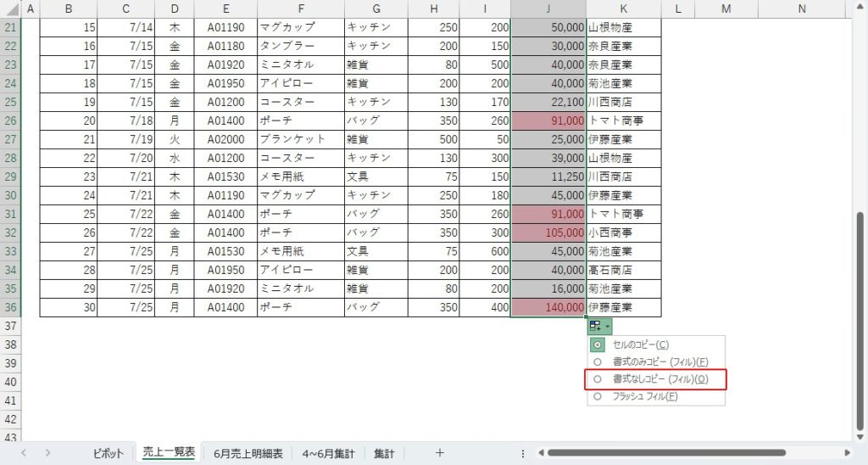
Task: Open the 6月売上明細表 sheet tab
Action: [248, 453]
